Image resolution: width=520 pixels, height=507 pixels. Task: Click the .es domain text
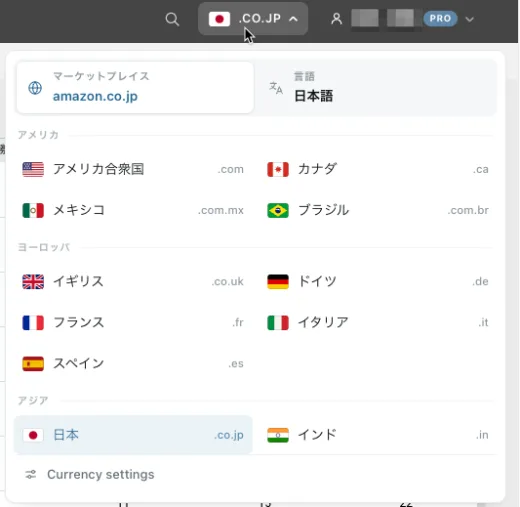point(236,364)
